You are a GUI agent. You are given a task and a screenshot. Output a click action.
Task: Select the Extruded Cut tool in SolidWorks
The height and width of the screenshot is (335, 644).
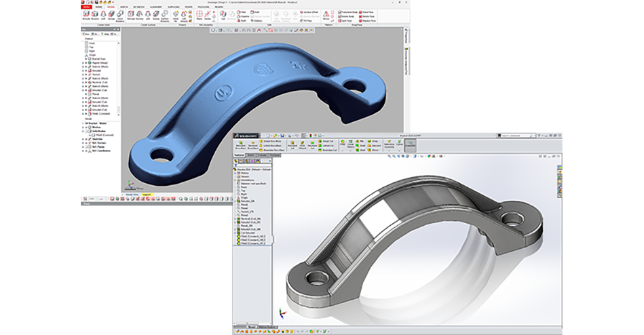[292, 144]
